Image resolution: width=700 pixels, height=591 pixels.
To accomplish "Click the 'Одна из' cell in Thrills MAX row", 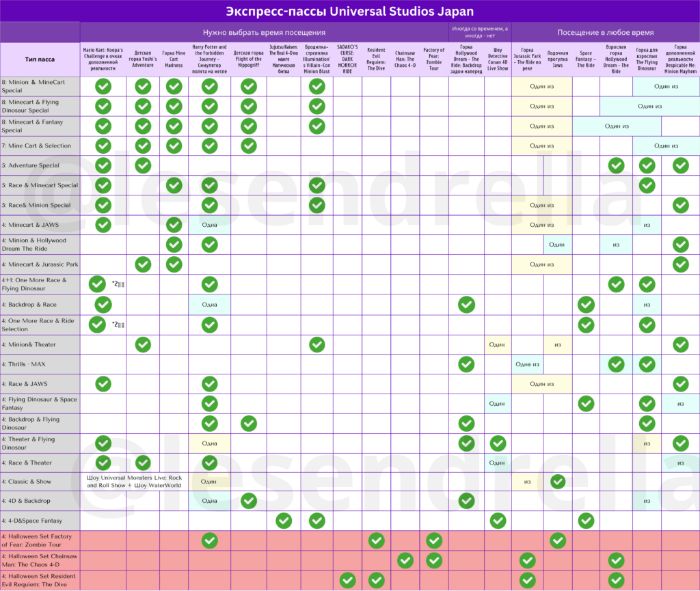I will coord(527,364).
